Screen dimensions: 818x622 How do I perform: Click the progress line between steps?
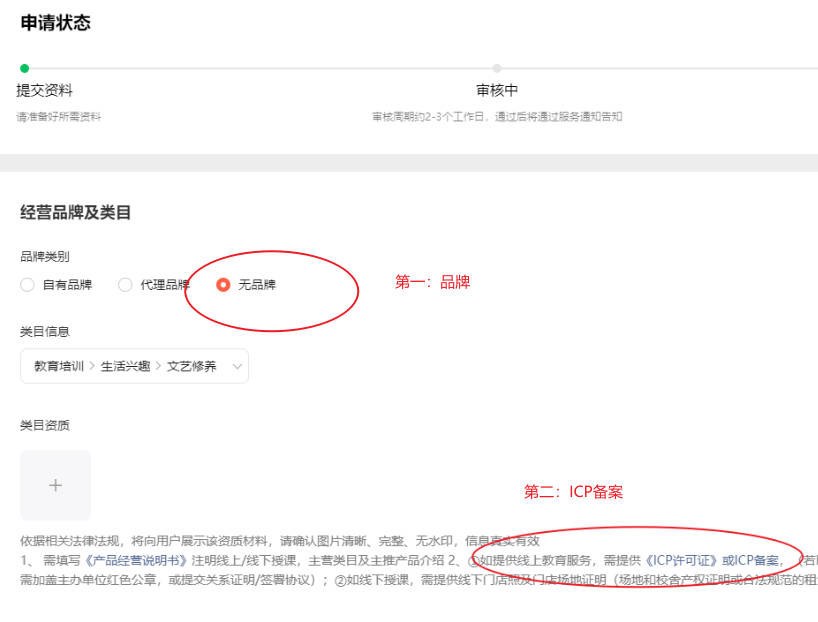260,69
